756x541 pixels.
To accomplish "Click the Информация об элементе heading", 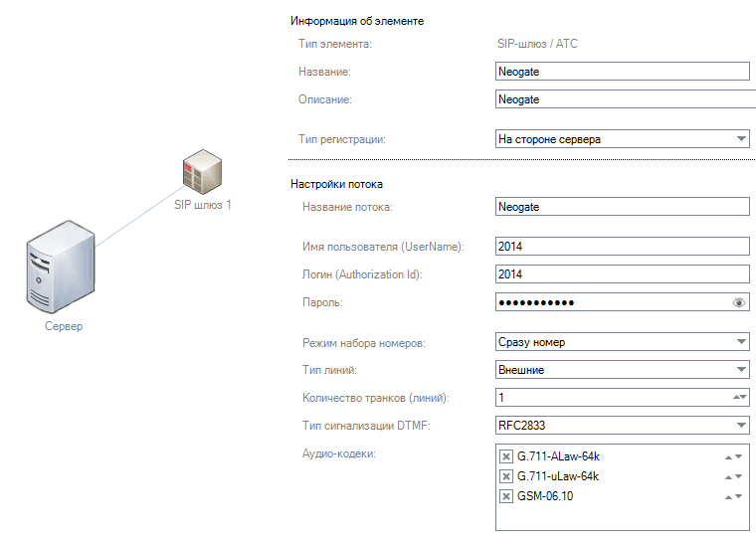I will [x=357, y=21].
